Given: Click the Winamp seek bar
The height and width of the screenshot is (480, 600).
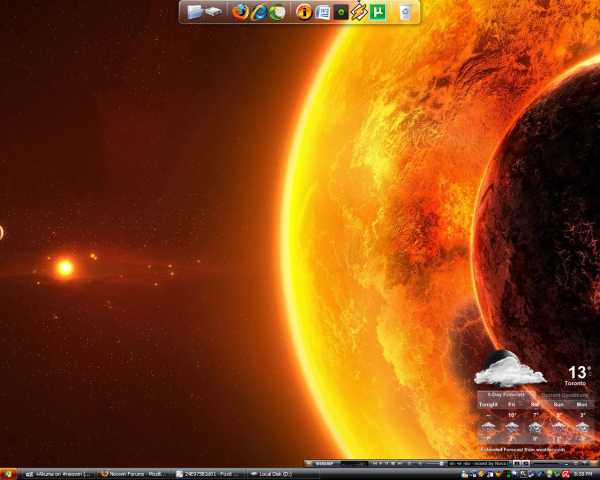Looking at the screenshot, I should tap(548, 464).
